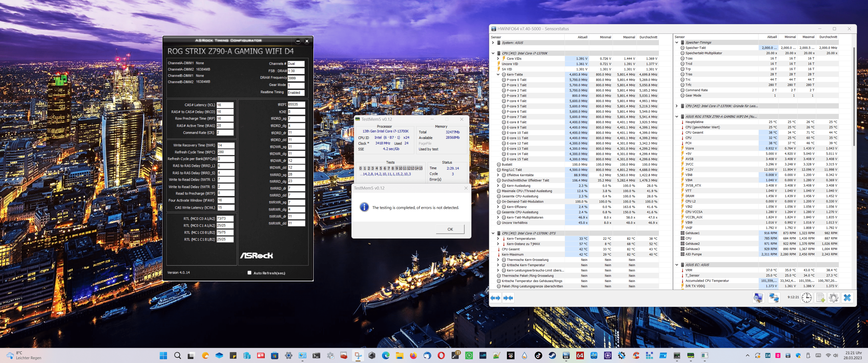Click the Minimal column header in left panel
This screenshot has width=868, height=363.
(601, 37)
